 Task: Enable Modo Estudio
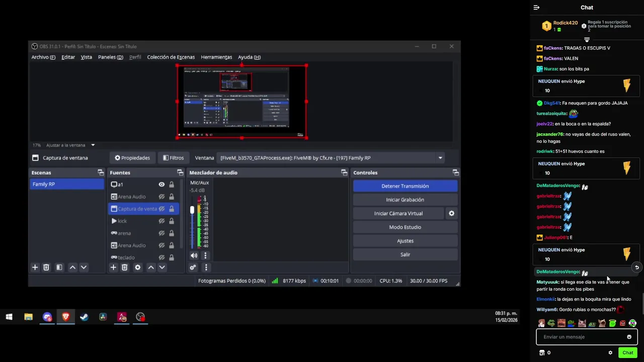pyautogui.click(x=405, y=227)
